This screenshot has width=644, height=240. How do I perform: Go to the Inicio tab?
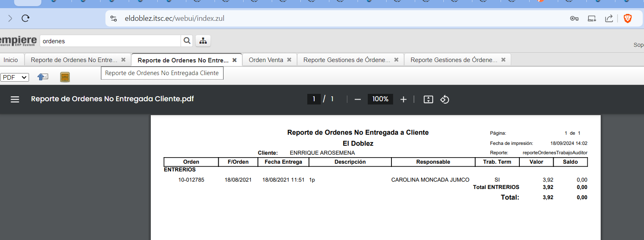(x=11, y=60)
